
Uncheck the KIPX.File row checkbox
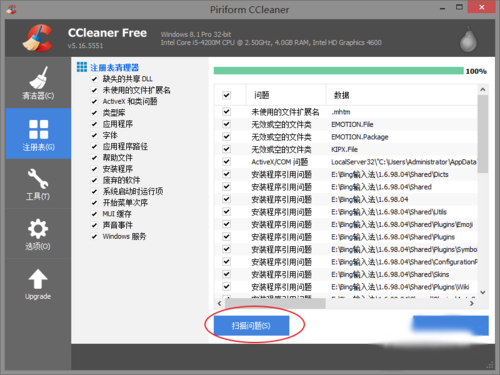pyautogui.click(x=226, y=149)
